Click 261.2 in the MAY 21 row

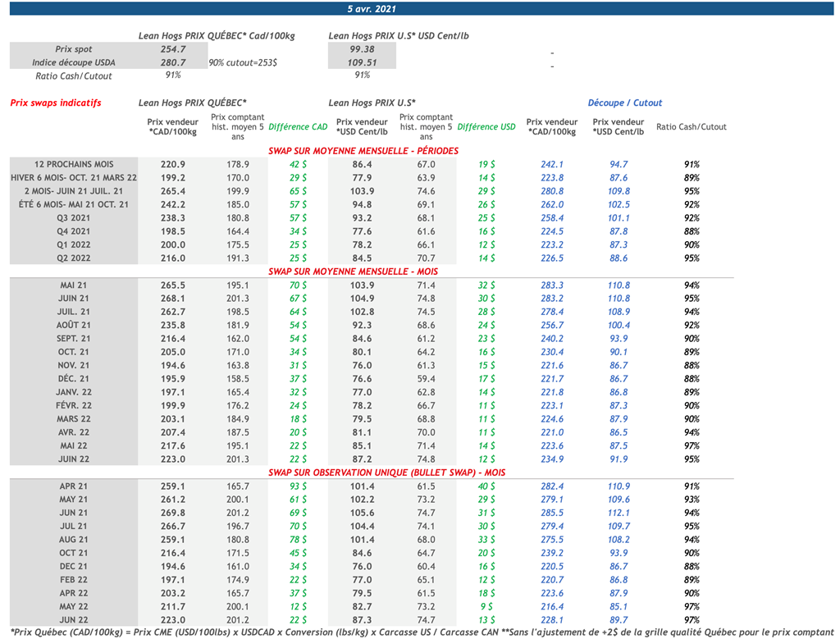(x=172, y=500)
